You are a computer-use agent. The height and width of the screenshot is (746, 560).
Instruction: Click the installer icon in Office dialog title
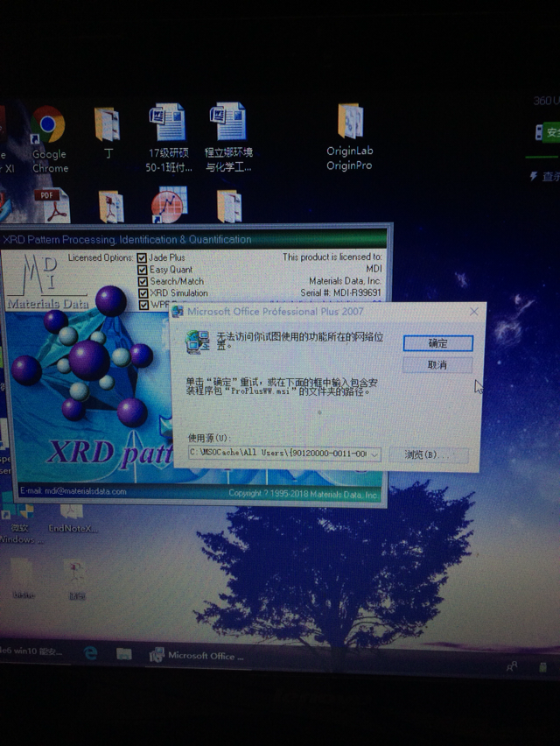tap(178, 312)
